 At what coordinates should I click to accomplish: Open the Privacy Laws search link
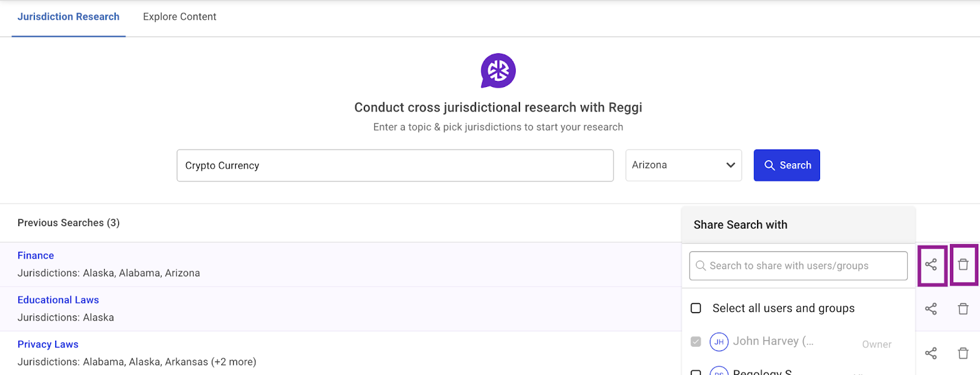tap(48, 344)
